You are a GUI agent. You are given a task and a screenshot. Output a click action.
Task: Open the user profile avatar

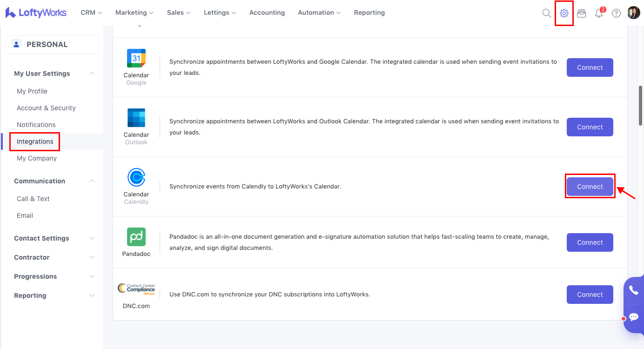tap(634, 13)
